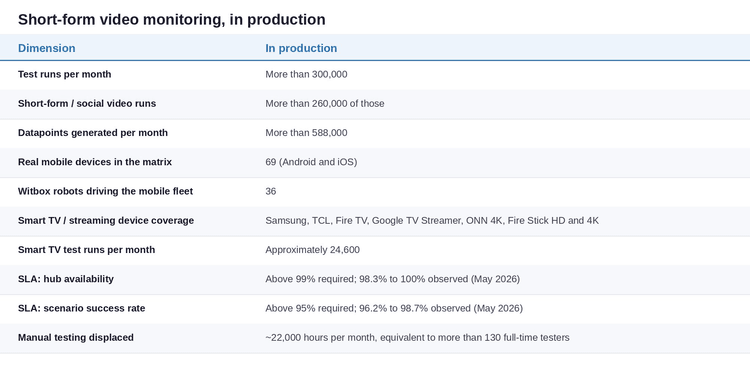
Task: Click the '36' robots value
Action: click(271, 191)
